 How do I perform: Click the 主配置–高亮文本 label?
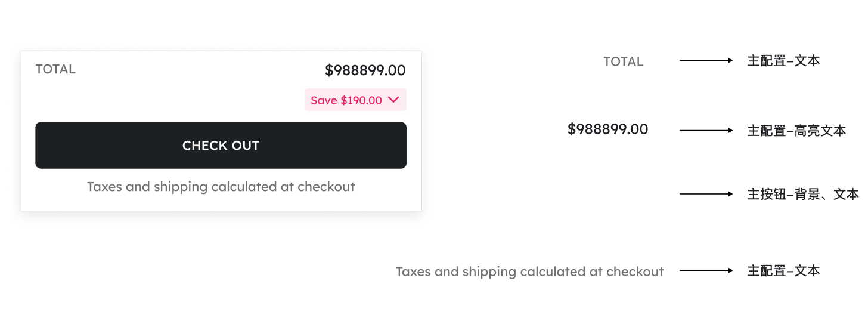(x=796, y=131)
